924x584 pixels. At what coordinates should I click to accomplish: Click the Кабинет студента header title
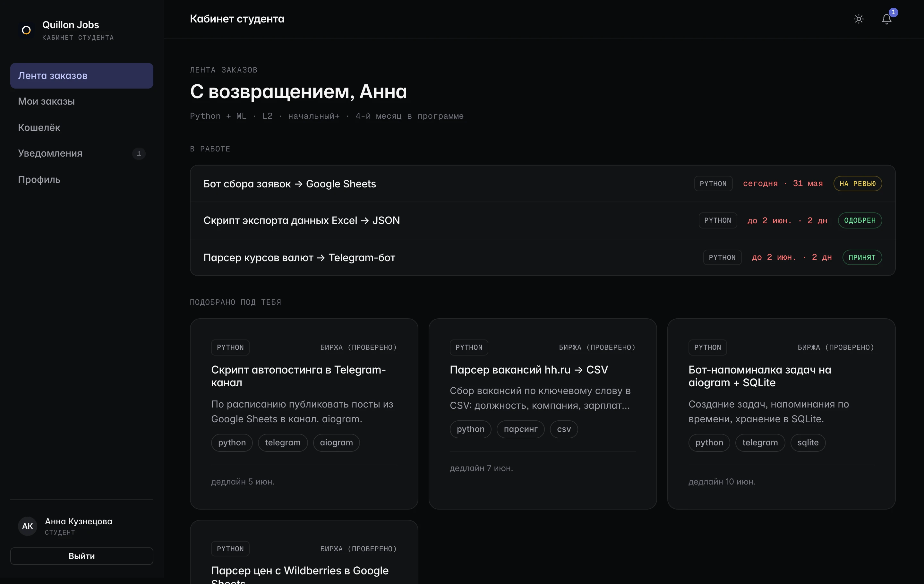[x=237, y=19]
